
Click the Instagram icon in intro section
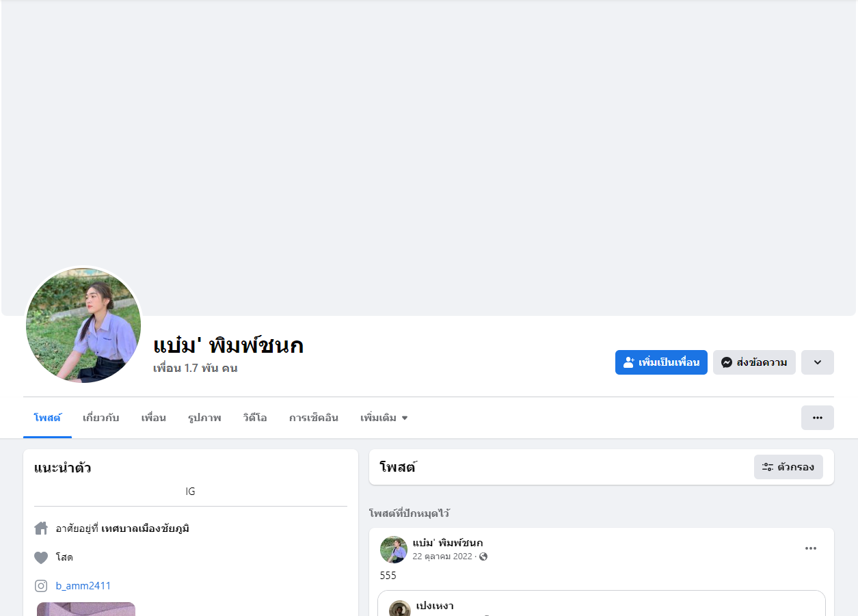pyautogui.click(x=41, y=586)
